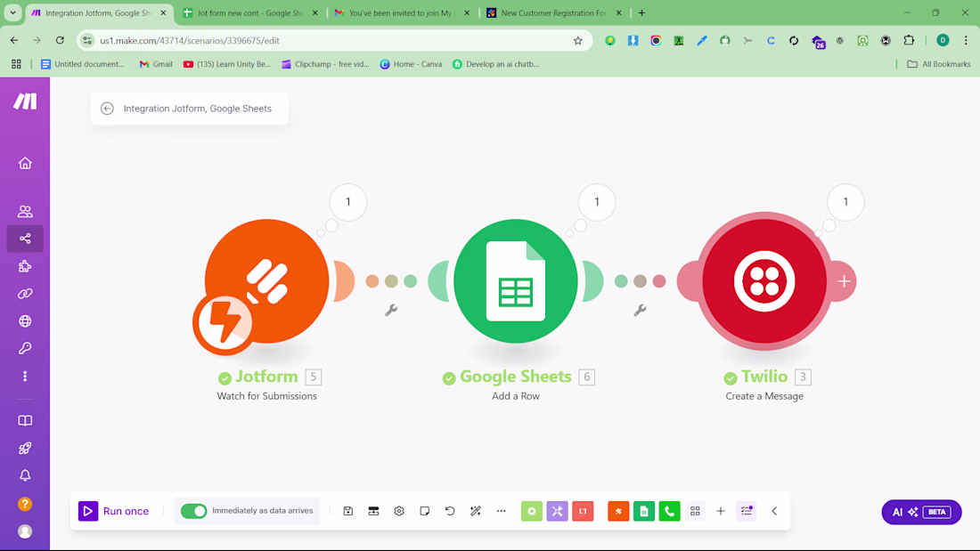Add a favorite with the plus icon
980x551 pixels.
(721, 511)
